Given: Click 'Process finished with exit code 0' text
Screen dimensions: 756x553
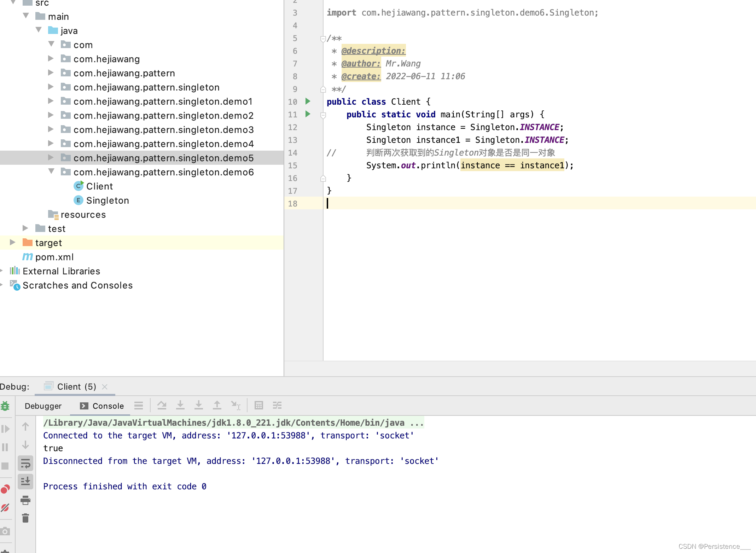Looking at the screenshot, I should pyautogui.click(x=124, y=486).
